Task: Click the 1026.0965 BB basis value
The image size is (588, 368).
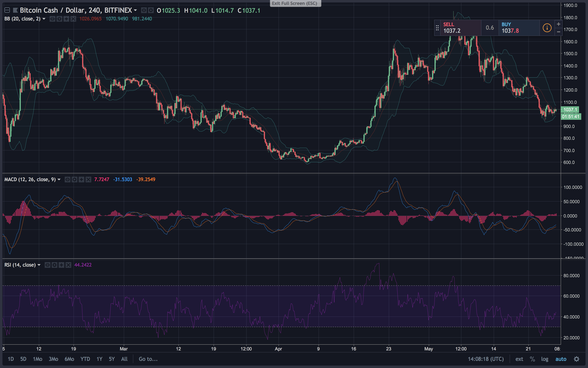Action: coord(90,19)
